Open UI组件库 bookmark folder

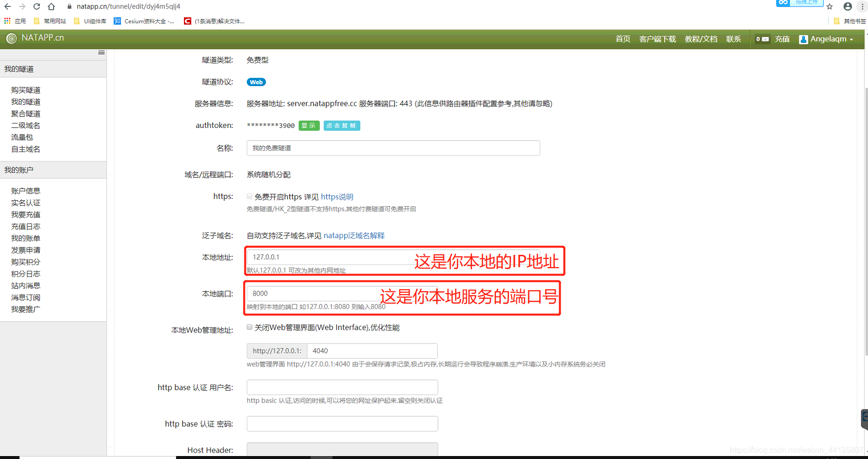90,21
